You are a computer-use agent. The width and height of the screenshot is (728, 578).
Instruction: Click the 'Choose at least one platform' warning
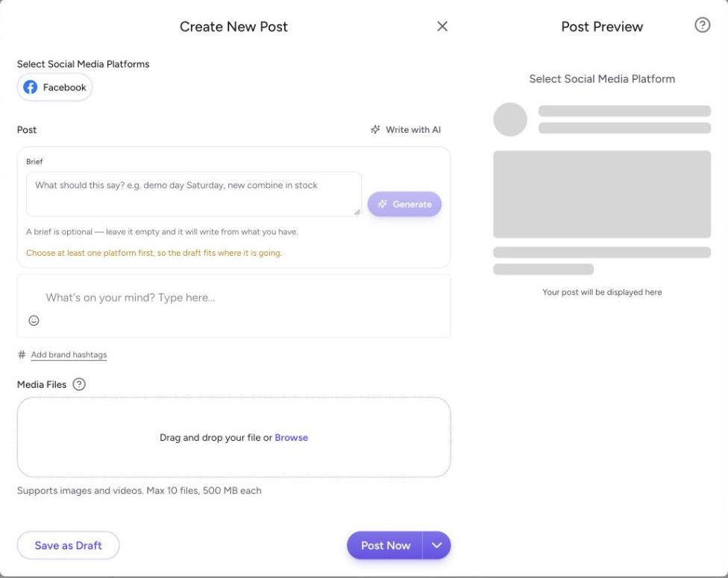click(154, 253)
